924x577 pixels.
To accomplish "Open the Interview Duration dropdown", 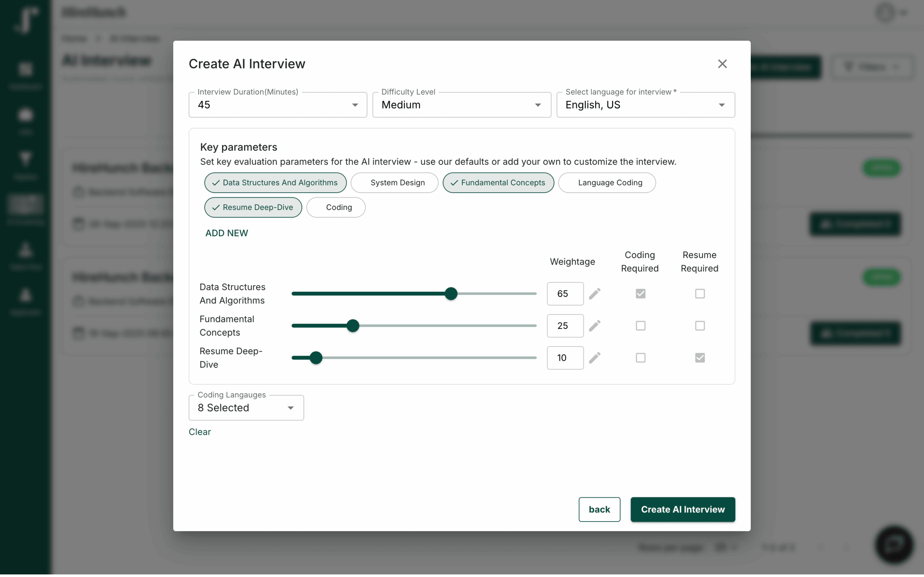I will pyautogui.click(x=278, y=105).
